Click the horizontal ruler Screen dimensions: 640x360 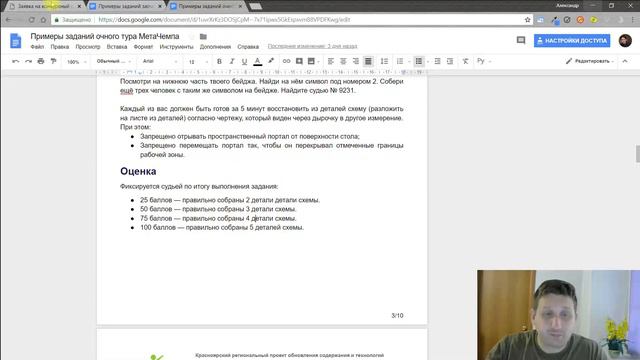tap(262, 72)
